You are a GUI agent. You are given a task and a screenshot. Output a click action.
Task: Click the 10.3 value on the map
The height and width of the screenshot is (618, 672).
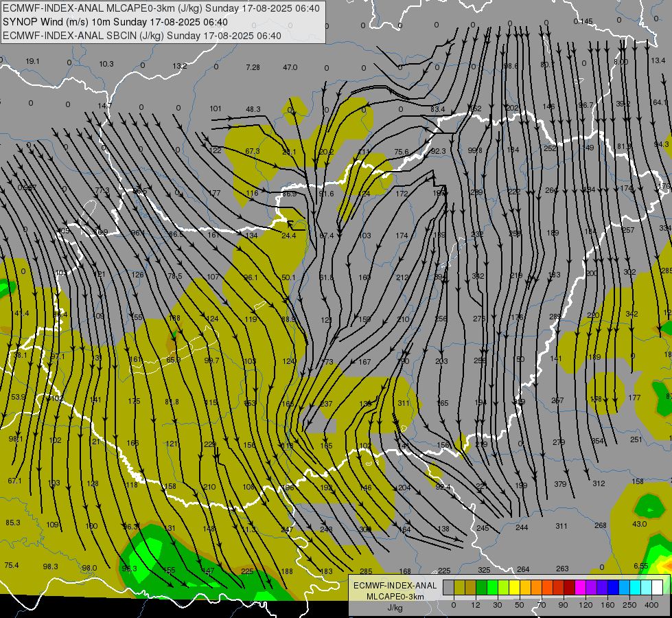click(106, 64)
